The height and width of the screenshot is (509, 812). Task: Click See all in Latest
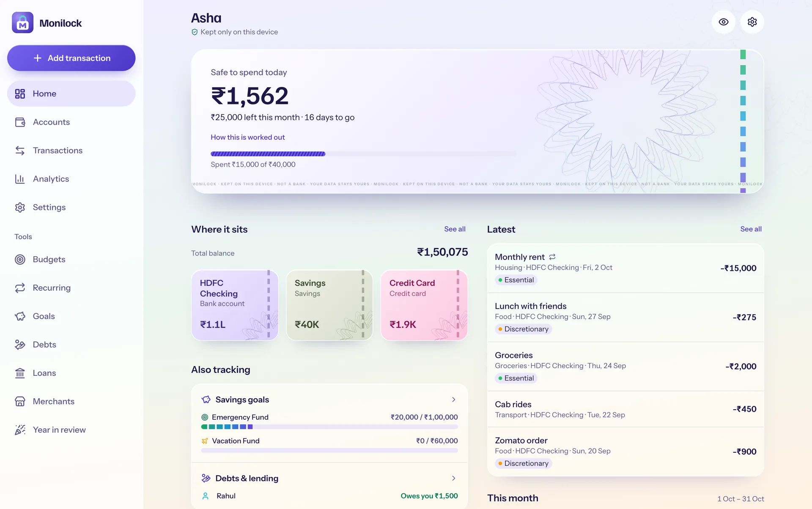click(751, 229)
